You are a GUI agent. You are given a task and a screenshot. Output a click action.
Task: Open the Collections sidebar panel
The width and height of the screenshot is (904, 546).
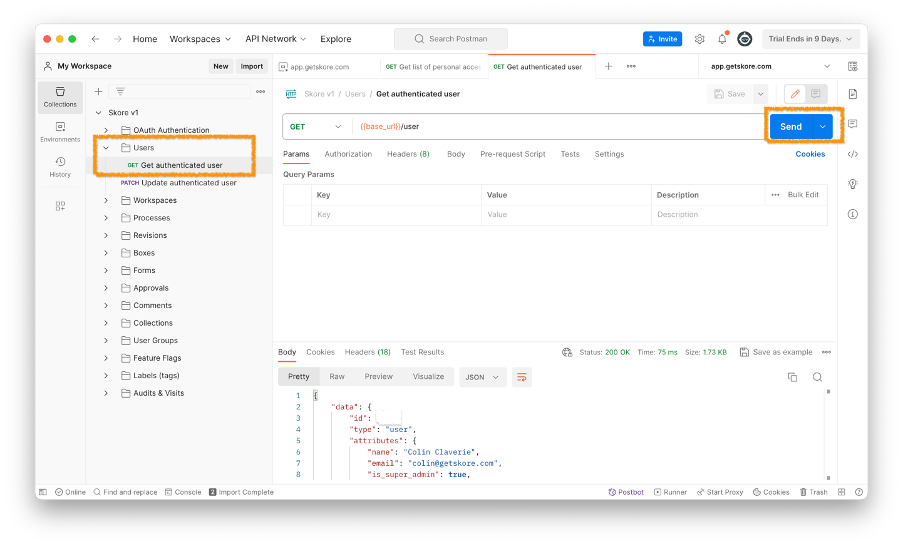coord(60,97)
